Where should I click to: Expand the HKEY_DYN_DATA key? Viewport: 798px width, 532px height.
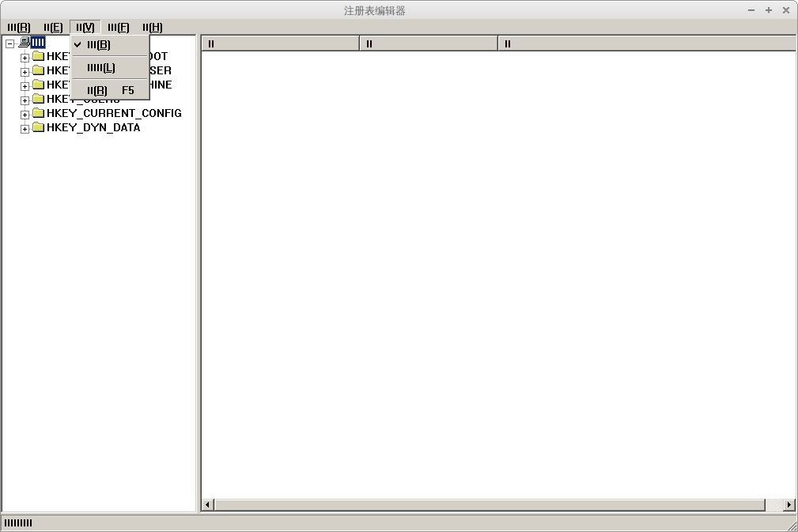pyautogui.click(x=25, y=129)
